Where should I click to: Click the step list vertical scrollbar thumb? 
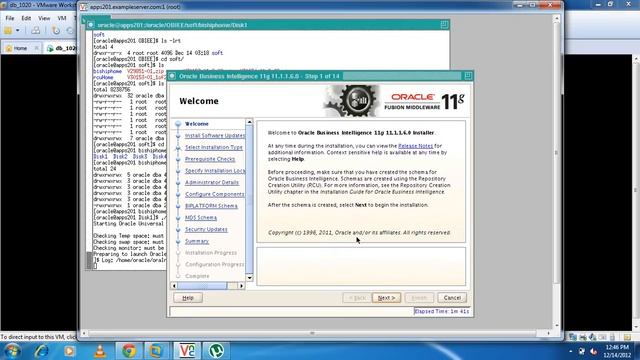click(249, 199)
